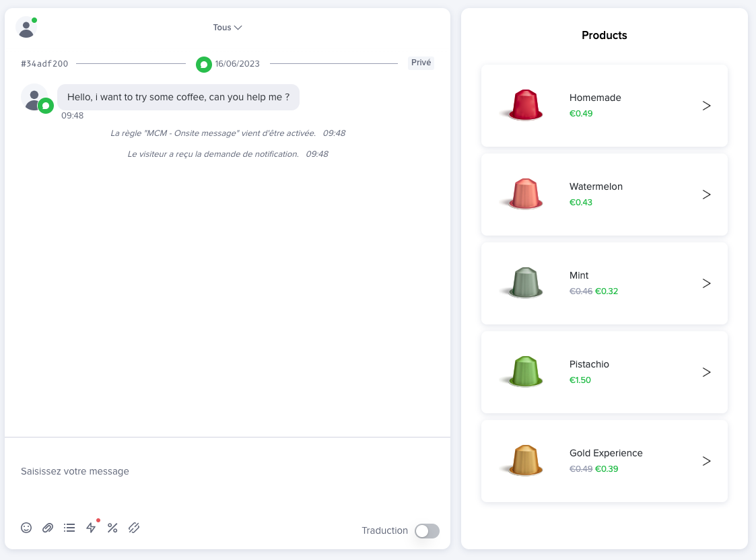The height and width of the screenshot is (560, 756).
Task: Select the Gold Experience product name
Action: coord(606,453)
